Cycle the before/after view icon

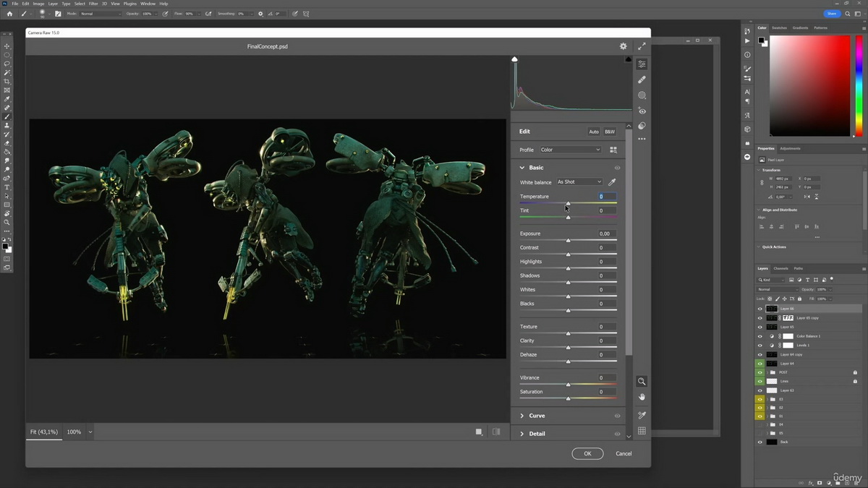[x=479, y=432]
